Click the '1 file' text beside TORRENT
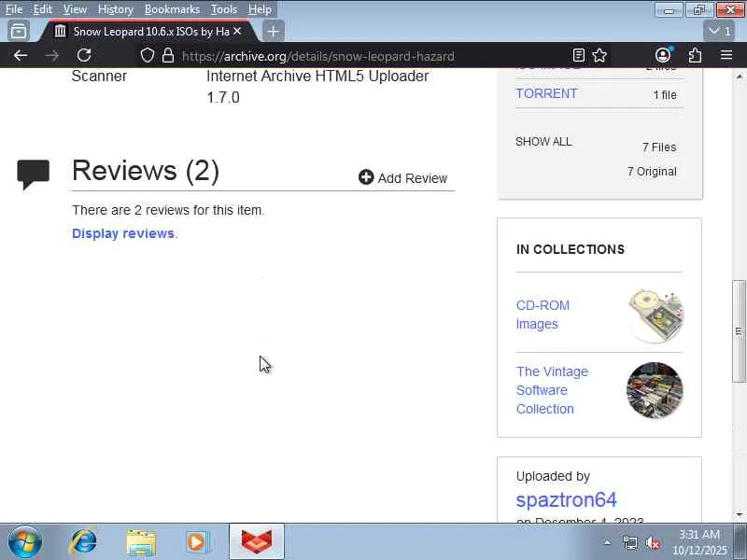This screenshot has height=560, width=747. [x=665, y=95]
